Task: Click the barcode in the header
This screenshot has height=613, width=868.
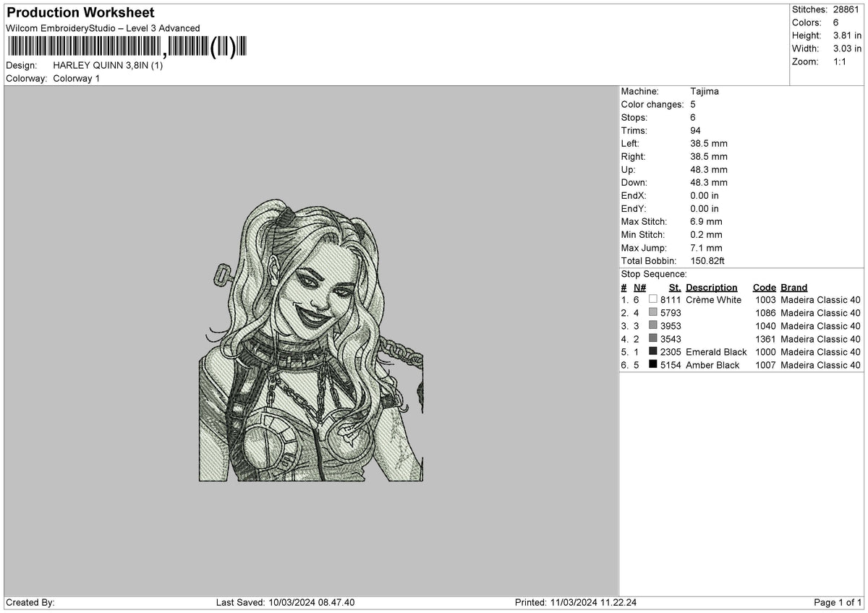Action: coord(127,48)
